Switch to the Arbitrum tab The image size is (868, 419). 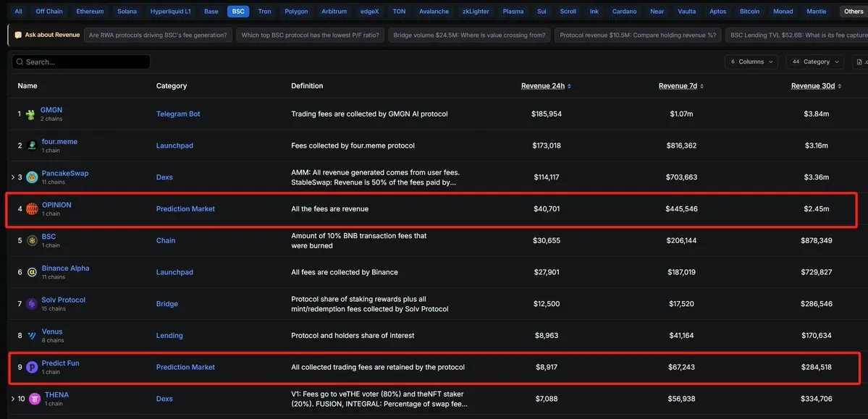[x=335, y=11]
